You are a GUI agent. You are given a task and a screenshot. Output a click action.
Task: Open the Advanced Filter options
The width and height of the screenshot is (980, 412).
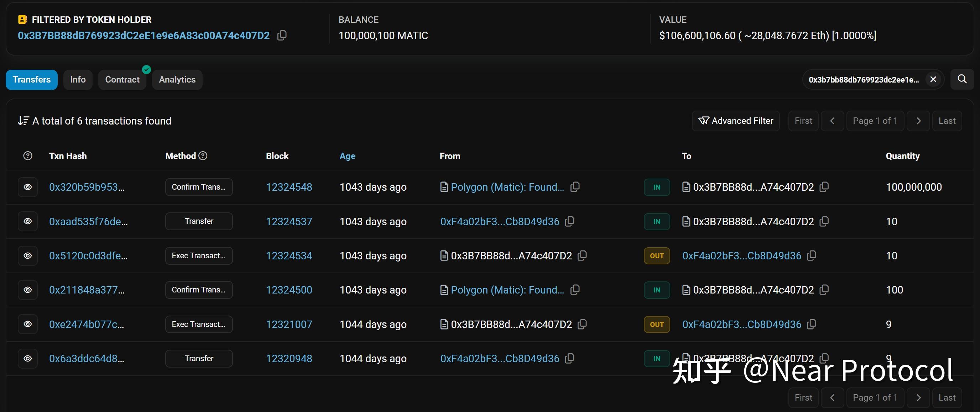click(x=735, y=121)
